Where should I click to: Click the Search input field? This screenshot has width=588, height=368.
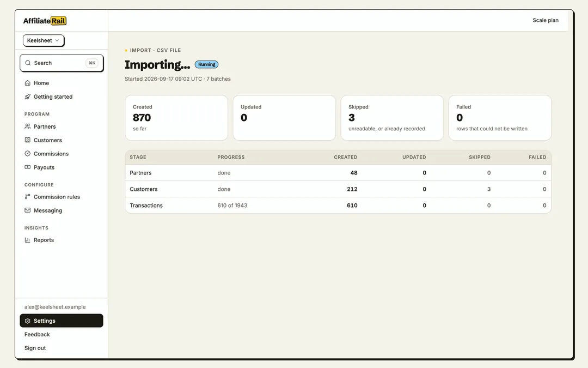(x=62, y=63)
